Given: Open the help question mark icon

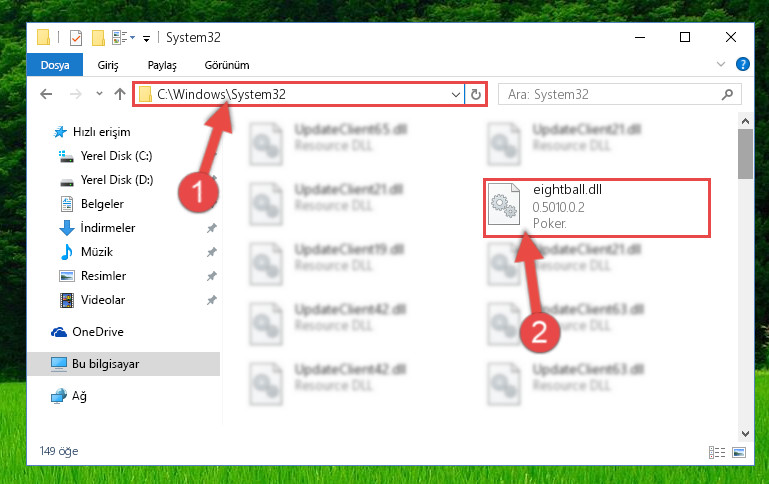Looking at the screenshot, I should (743, 64).
